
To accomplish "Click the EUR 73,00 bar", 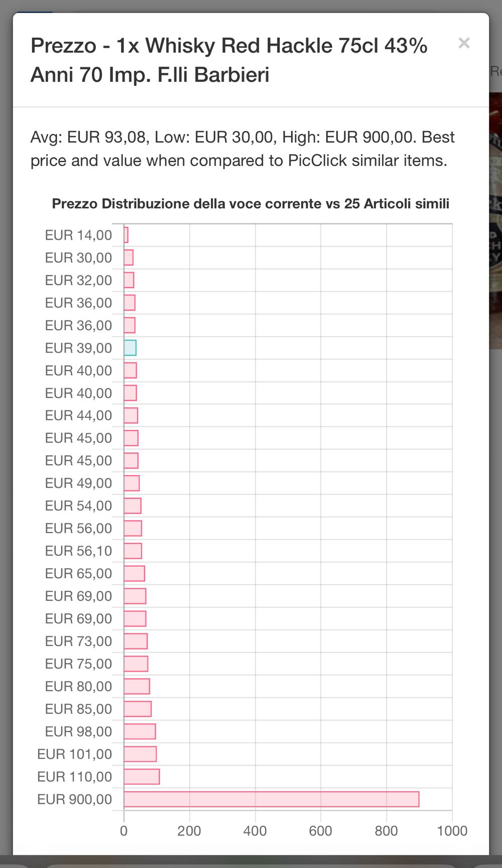I will [136, 641].
